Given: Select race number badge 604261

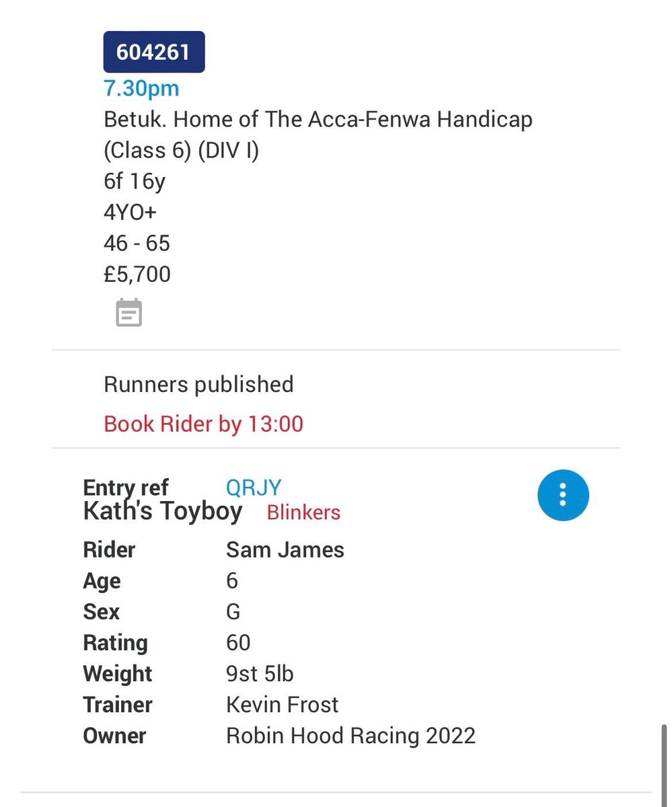Looking at the screenshot, I should pyautogui.click(x=154, y=52).
